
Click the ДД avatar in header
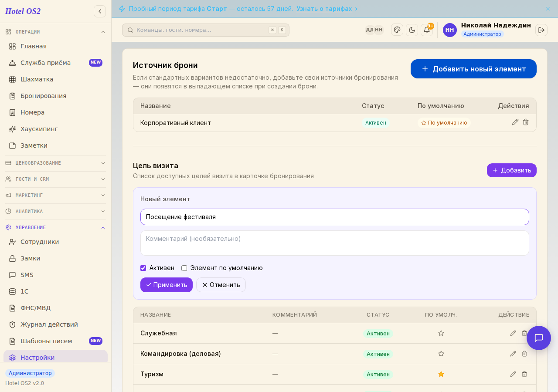pyautogui.click(x=369, y=30)
